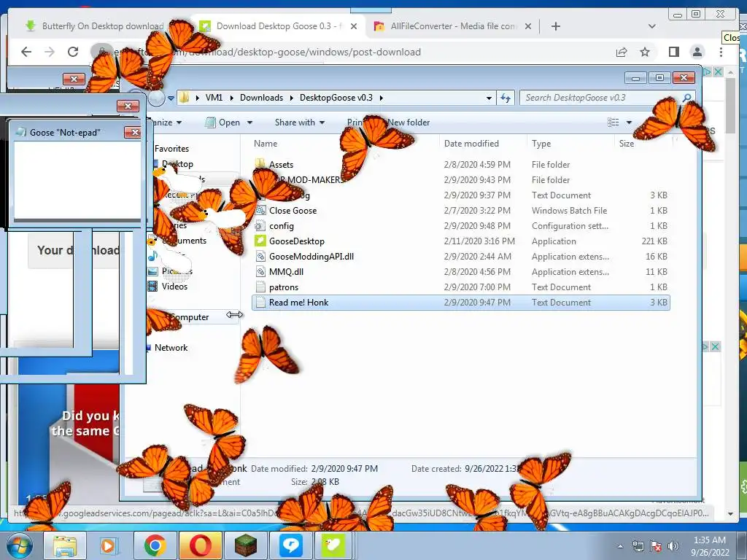Show hidden tray icons arrow
747x560 pixels.
point(620,546)
